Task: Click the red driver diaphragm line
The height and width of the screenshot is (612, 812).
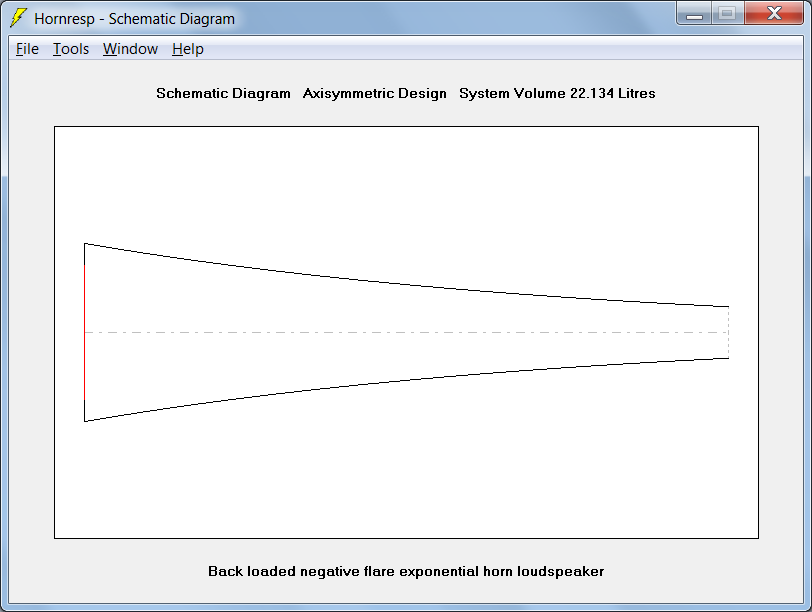Action: (84, 332)
